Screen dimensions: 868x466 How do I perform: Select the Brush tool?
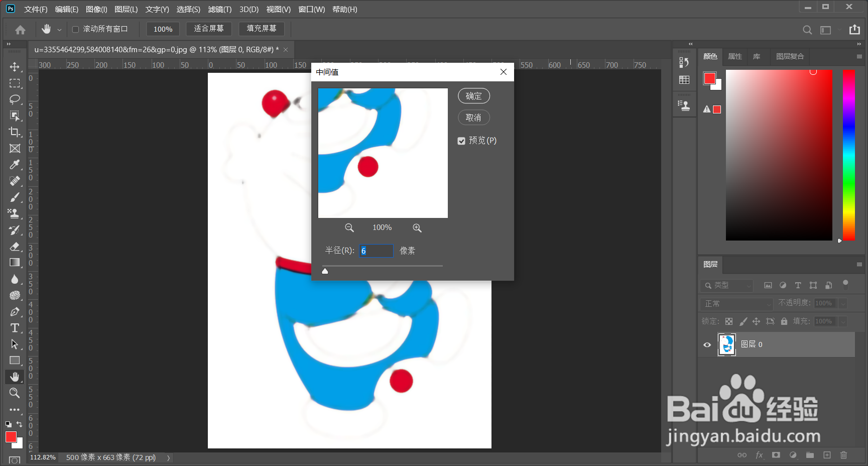(15, 197)
